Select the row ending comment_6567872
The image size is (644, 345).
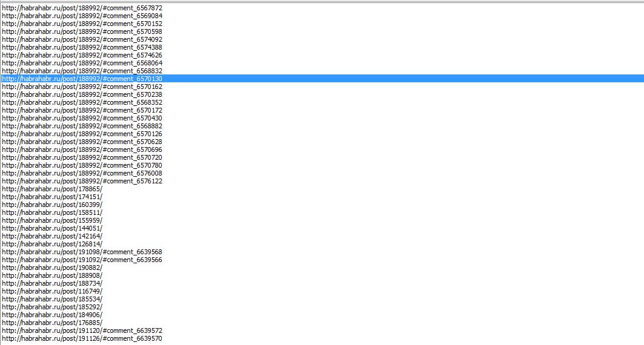(82, 8)
